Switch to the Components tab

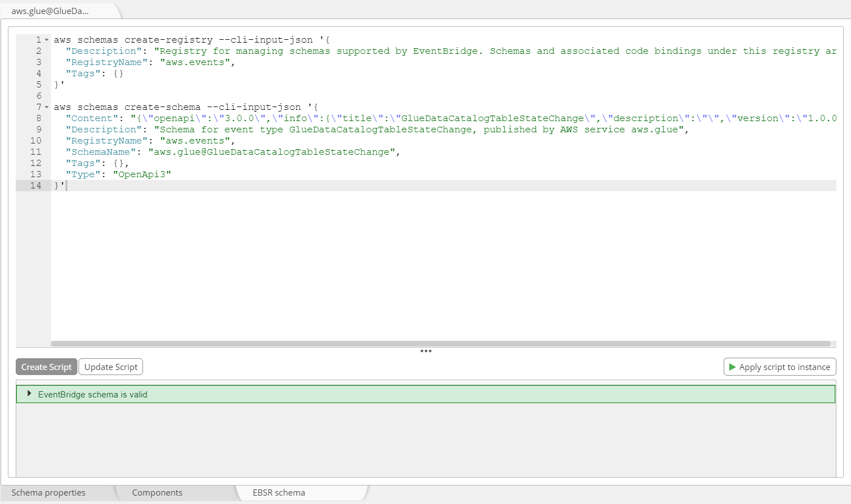(x=157, y=492)
